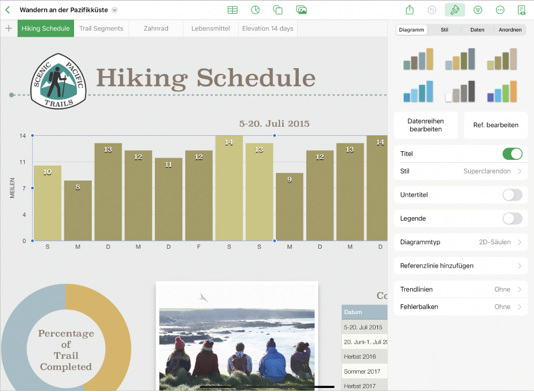Viewport: 534px width, 392px height.
Task: Open the insert media icon
Action: tap(301, 10)
